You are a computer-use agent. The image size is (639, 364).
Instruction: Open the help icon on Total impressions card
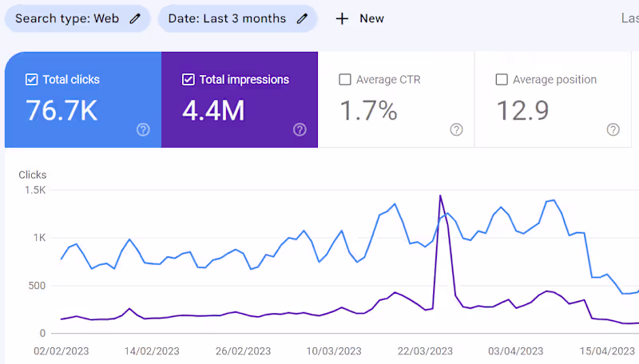pyautogui.click(x=300, y=129)
